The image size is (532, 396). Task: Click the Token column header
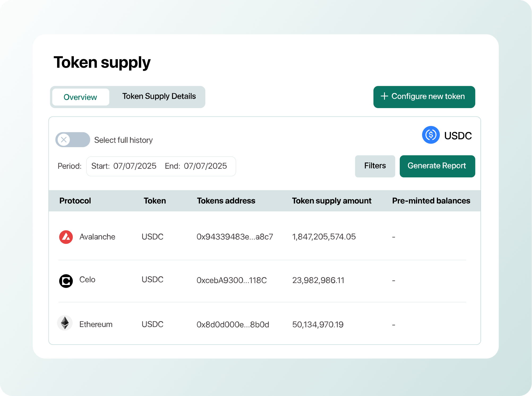(155, 201)
